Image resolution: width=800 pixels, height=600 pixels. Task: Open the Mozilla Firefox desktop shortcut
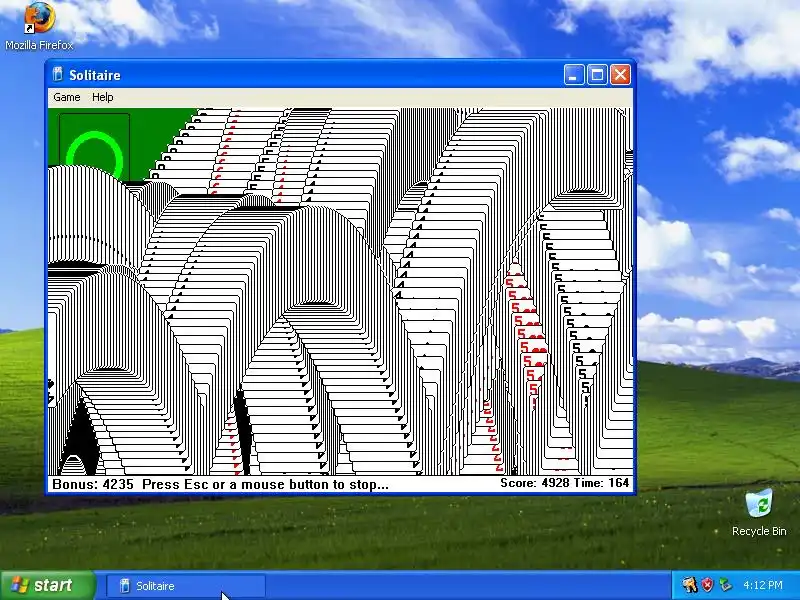click(x=39, y=27)
